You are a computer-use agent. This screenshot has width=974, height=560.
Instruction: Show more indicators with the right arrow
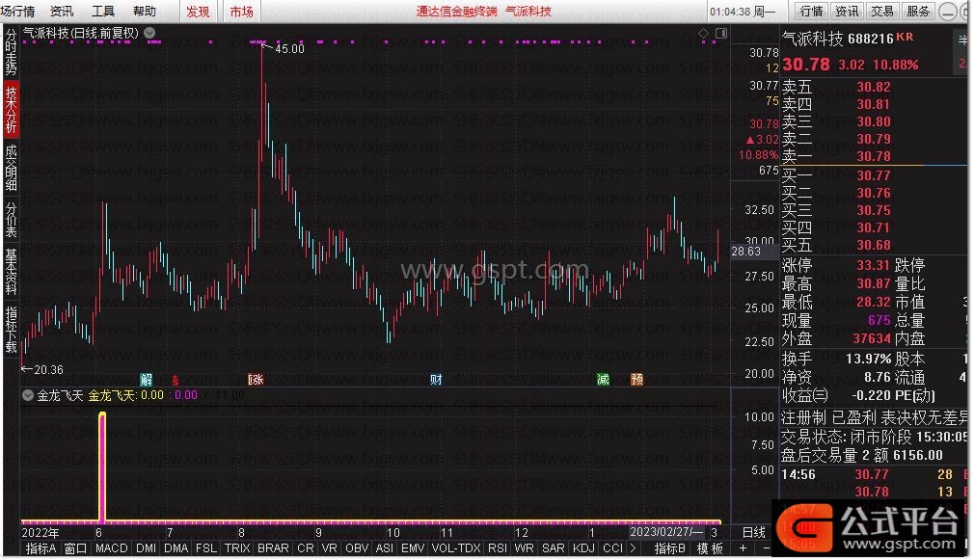(x=633, y=548)
